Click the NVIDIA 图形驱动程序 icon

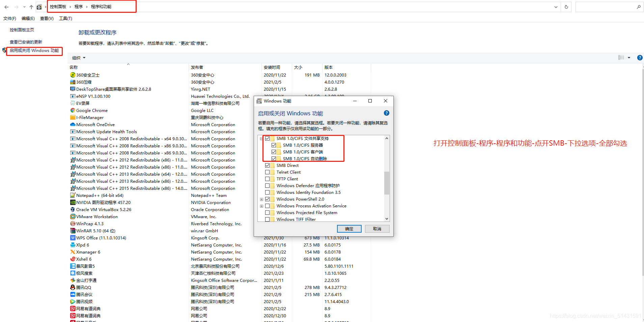click(73, 202)
